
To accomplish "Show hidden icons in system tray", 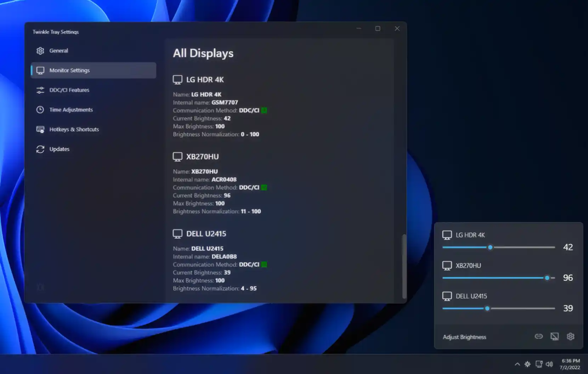I will pyautogui.click(x=517, y=364).
